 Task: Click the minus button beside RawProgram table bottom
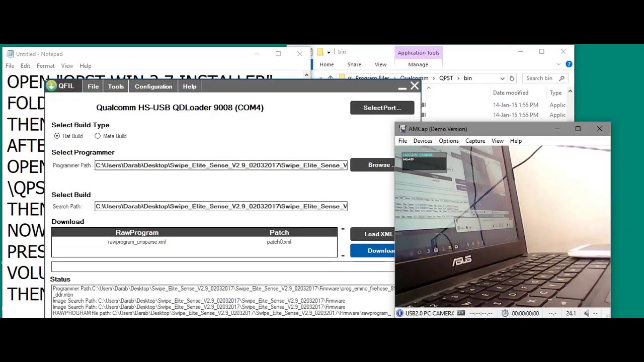tap(343, 255)
